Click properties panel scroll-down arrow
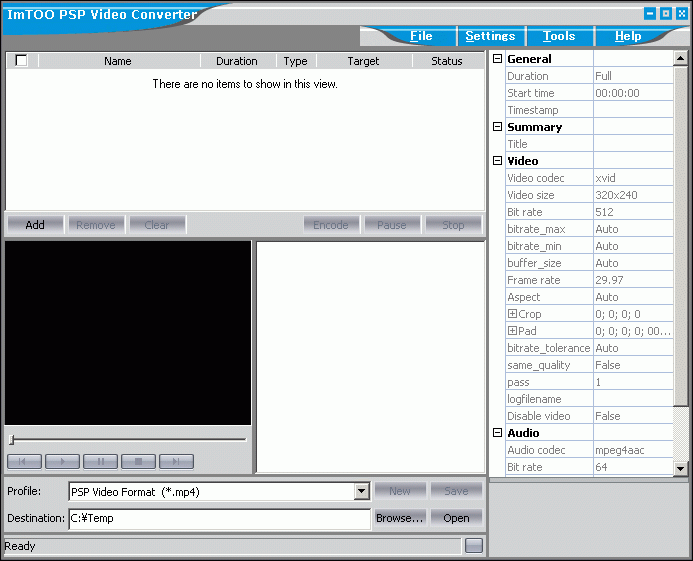The height and width of the screenshot is (561, 693). 680,468
